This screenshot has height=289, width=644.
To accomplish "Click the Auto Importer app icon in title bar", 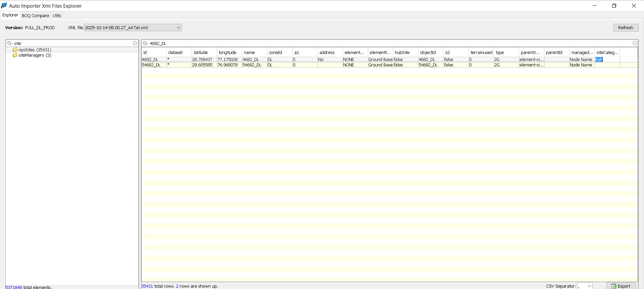I will click(x=4, y=6).
